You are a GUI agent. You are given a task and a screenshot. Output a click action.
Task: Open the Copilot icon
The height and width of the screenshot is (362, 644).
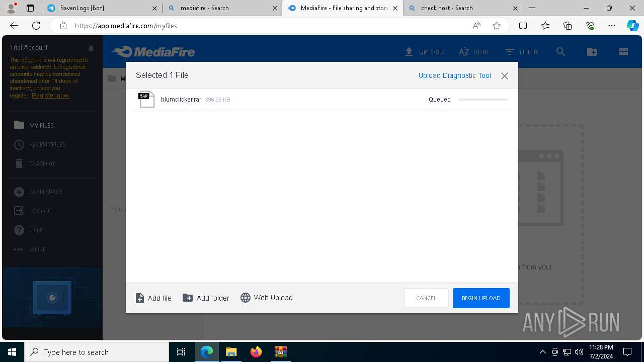(x=633, y=26)
